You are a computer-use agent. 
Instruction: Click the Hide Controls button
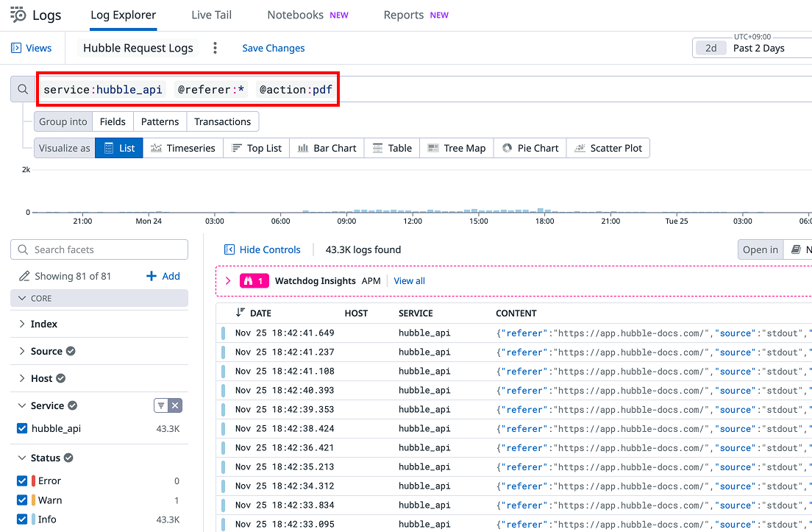click(263, 249)
